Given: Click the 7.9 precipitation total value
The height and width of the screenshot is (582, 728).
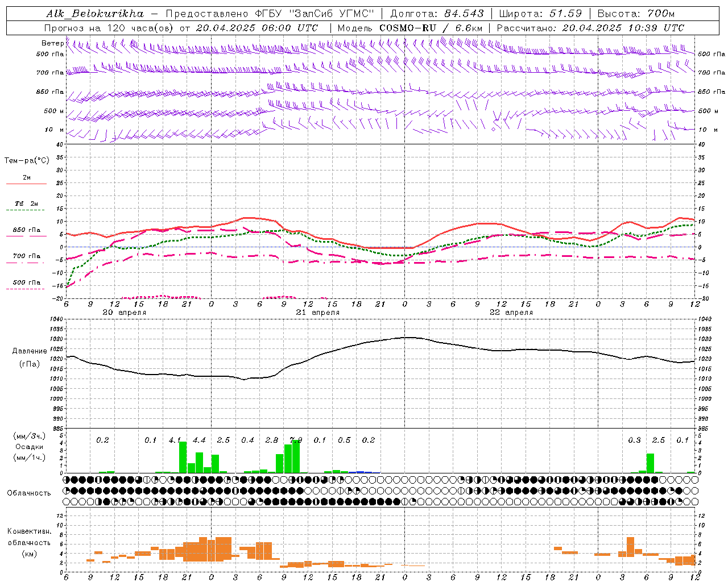Looking at the screenshot, I should tap(296, 440).
